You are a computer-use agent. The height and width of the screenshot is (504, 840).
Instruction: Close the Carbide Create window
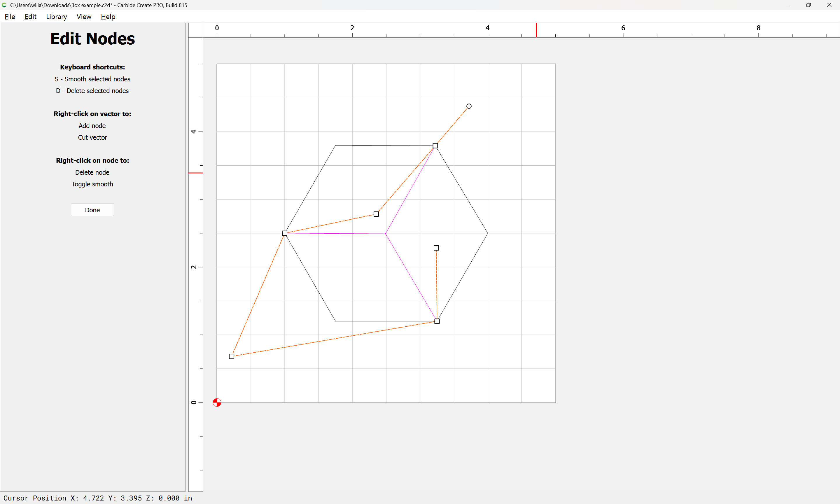click(x=829, y=5)
